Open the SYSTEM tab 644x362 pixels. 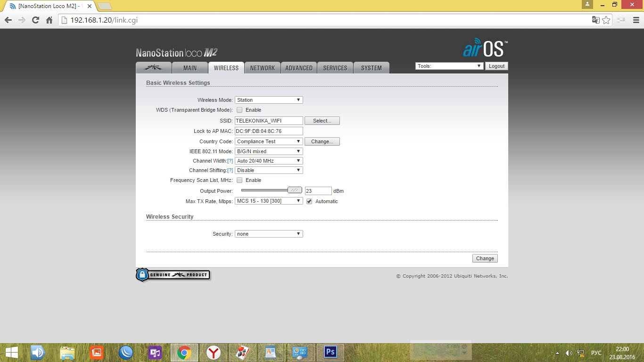[x=372, y=68]
